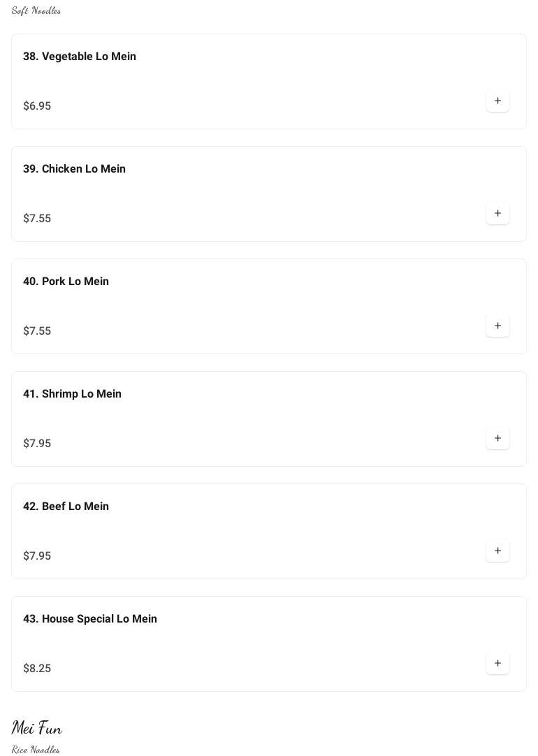This screenshot has height=756, width=538.
Task: Select the $7.95 price under Beef Lo Mein
Action: click(37, 556)
